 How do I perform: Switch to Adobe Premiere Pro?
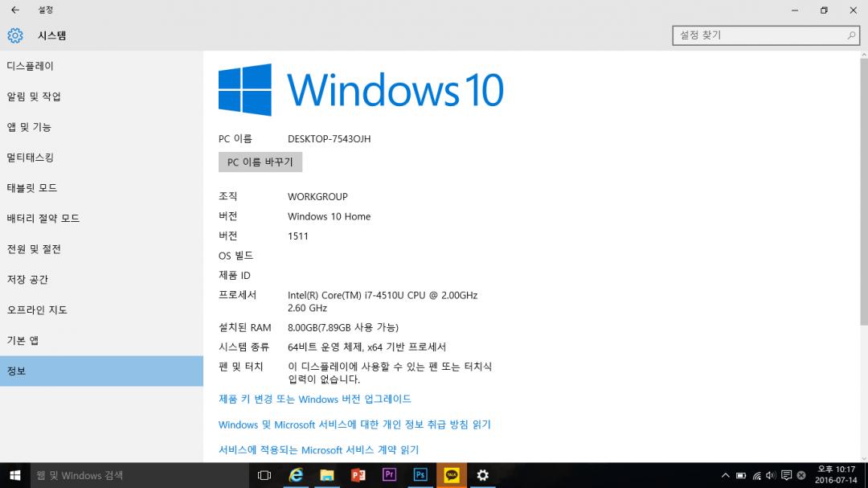pos(390,475)
